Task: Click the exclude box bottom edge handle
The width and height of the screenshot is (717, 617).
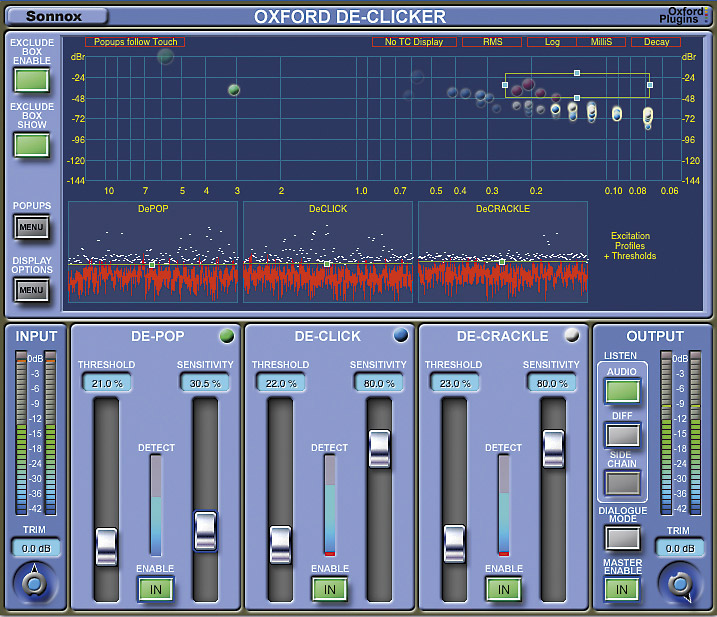Action: point(577,98)
